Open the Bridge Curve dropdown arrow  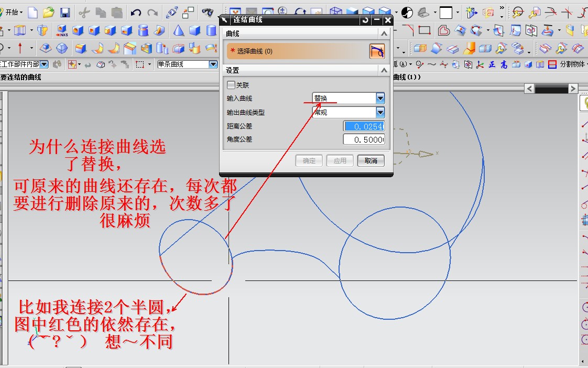point(488,30)
